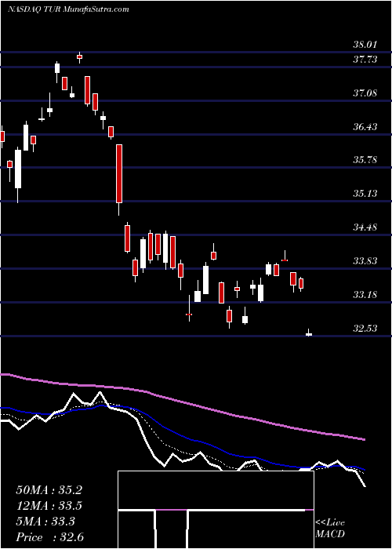Click the Price : 32.6 reading
Image resolution: width=392 pixels, height=549 pixels.
(49, 538)
